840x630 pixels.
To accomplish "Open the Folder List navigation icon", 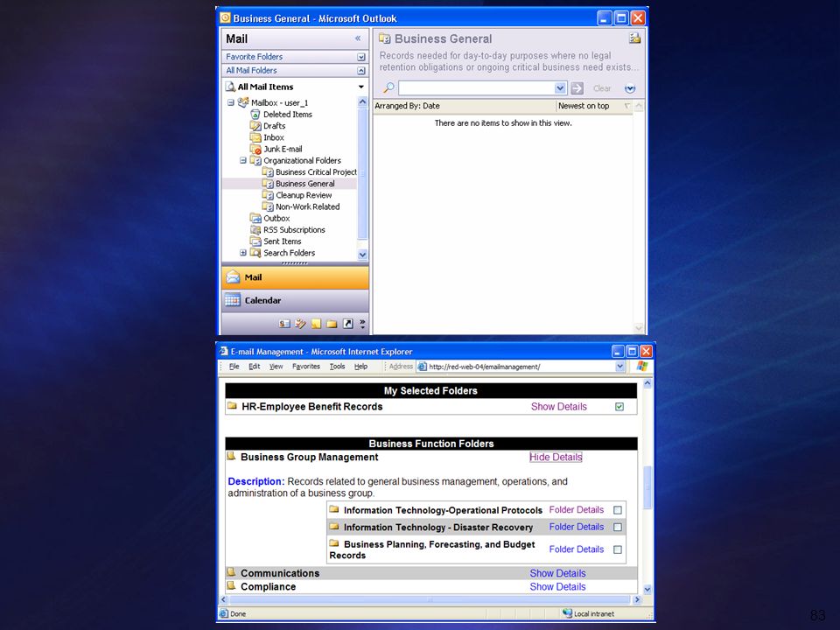I will pos(332,324).
